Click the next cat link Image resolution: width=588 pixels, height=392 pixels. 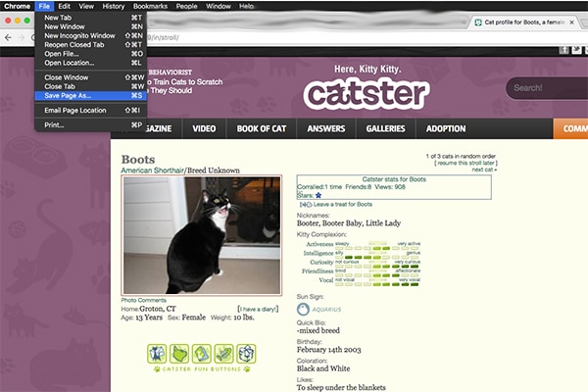484,170
